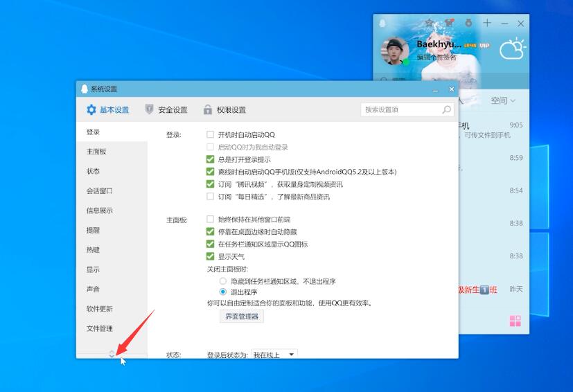Viewport: 573px width, 392px height.
Task: Switch to the 安全设置 tab
Action: tap(166, 109)
